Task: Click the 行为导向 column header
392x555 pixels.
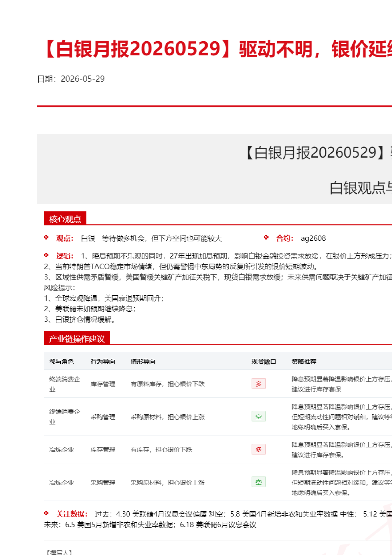Action: [x=103, y=361]
